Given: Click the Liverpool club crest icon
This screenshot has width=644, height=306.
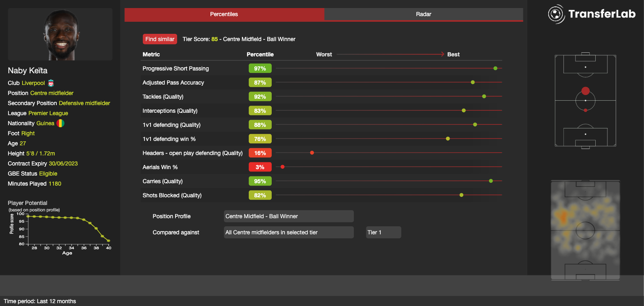Looking at the screenshot, I should pyautogui.click(x=51, y=83).
